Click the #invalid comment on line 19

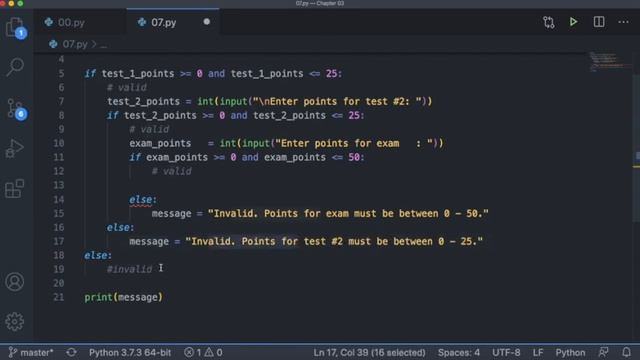point(129,269)
